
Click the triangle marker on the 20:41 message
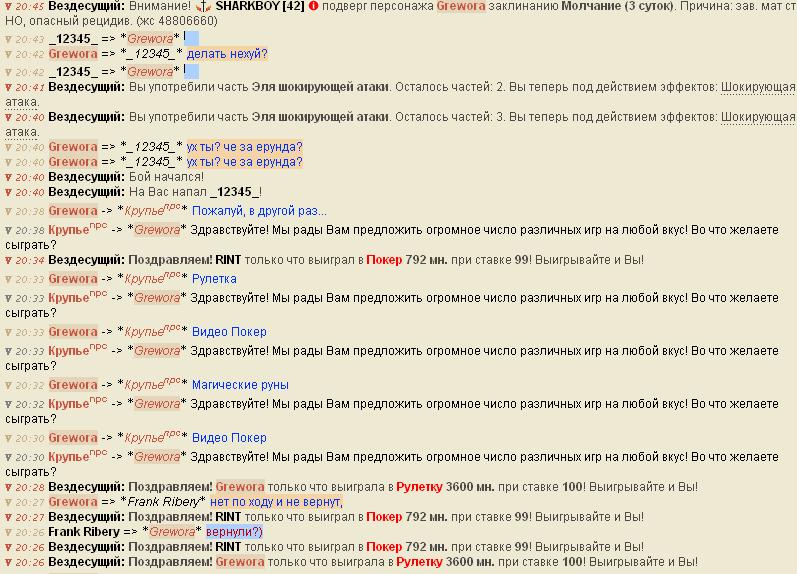(x=8, y=87)
